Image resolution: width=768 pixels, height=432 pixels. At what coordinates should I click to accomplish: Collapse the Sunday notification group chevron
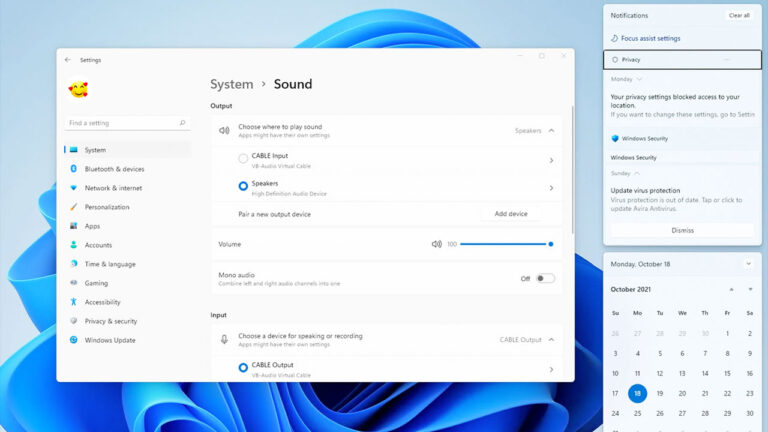[x=637, y=173]
